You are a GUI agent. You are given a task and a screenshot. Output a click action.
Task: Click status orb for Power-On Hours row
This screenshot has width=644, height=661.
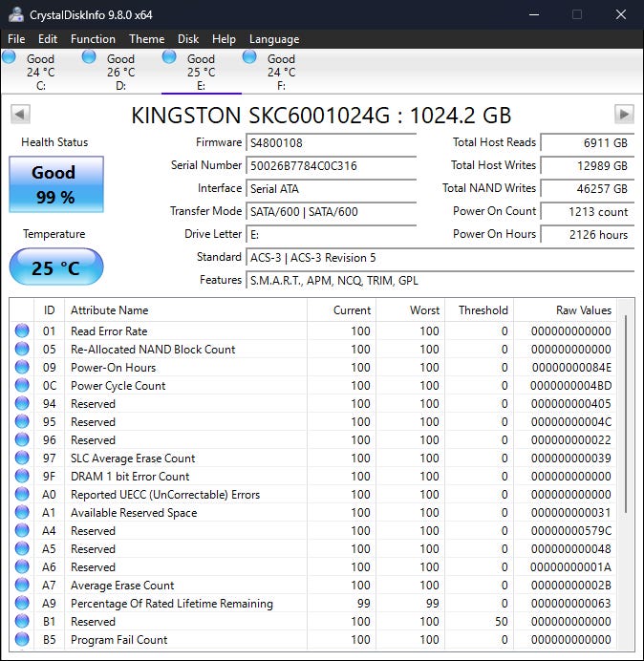[22, 368]
